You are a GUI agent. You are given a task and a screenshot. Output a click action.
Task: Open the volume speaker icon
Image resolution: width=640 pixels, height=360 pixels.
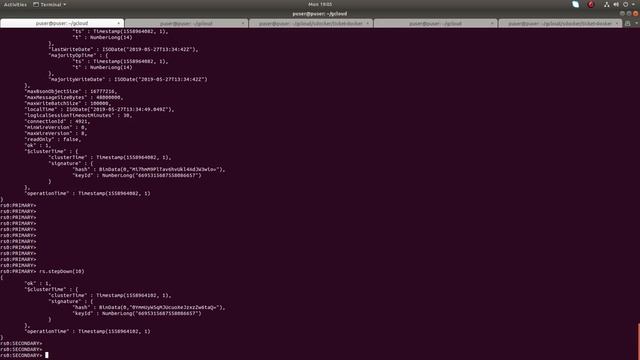coord(616,4)
